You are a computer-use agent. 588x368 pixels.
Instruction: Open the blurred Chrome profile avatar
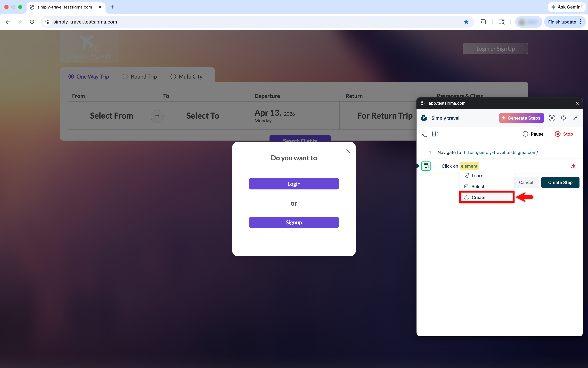(x=528, y=22)
